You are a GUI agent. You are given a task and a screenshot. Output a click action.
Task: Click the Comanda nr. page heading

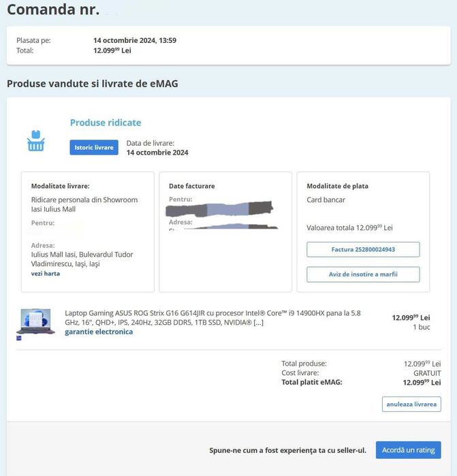53,10
